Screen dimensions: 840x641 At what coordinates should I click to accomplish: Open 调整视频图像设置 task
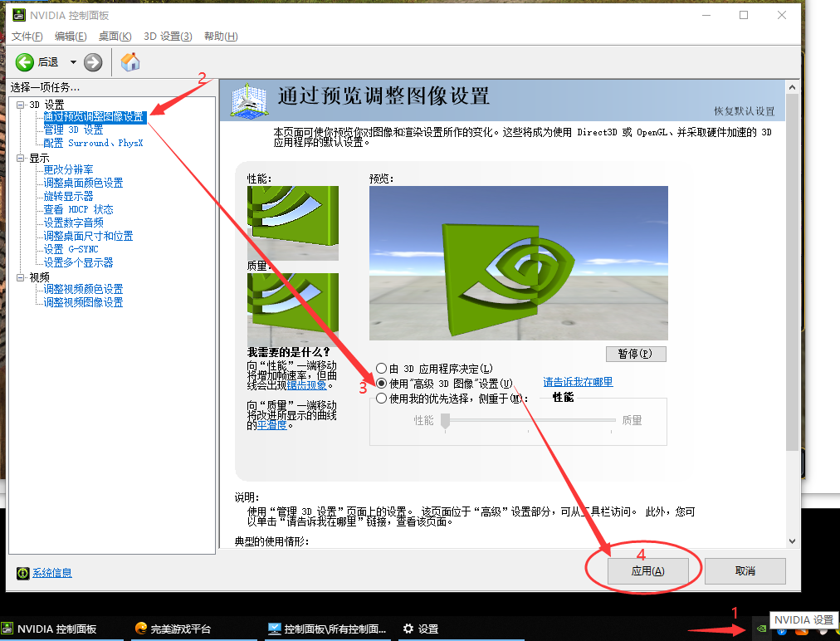[83, 302]
